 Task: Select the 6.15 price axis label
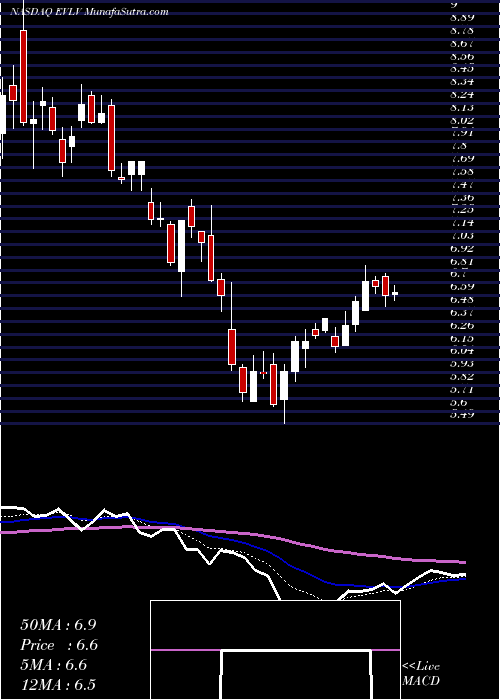462,338
